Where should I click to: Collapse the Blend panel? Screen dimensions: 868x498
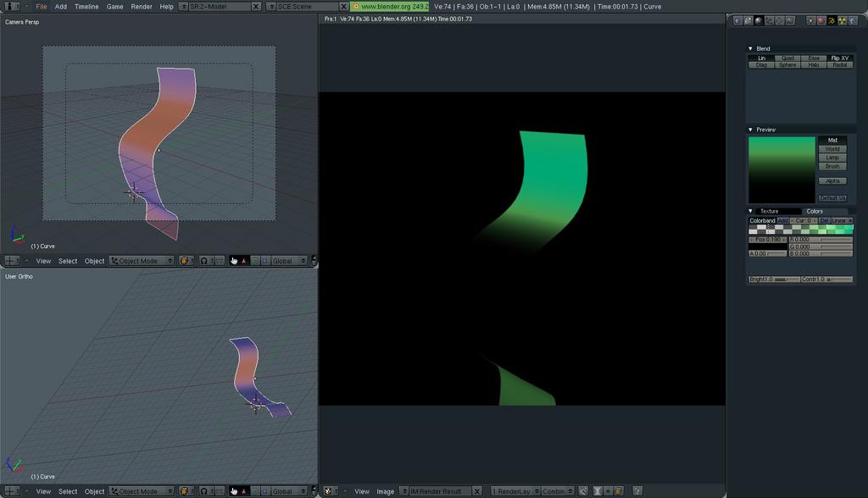pos(750,48)
